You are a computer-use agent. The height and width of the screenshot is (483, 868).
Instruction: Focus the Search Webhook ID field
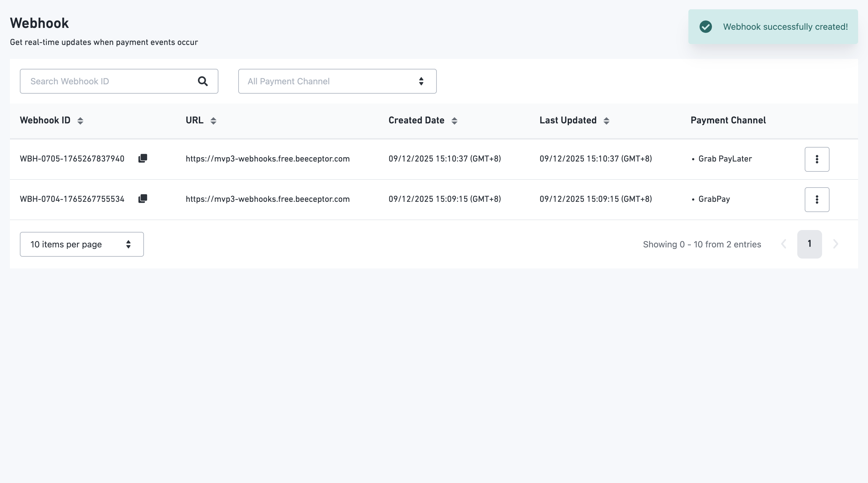coord(108,81)
